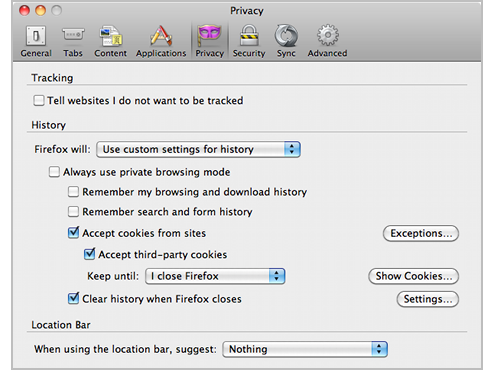Viewport: 494px width, 370px height.
Task: Open the Tabs preferences pane
Action: pyautogui.click(x=73, y=42)
